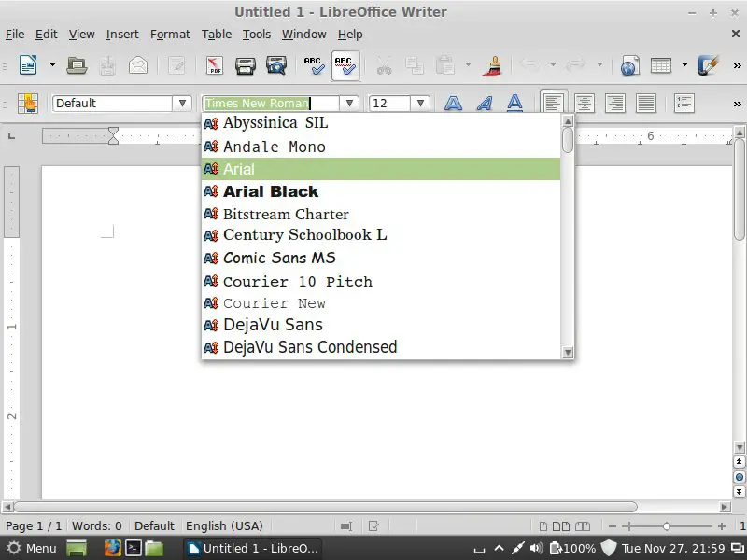Viewport: 747px width, 560px height.
Task: Switch to book mode view layout
Action: click(x=582, y=526)
